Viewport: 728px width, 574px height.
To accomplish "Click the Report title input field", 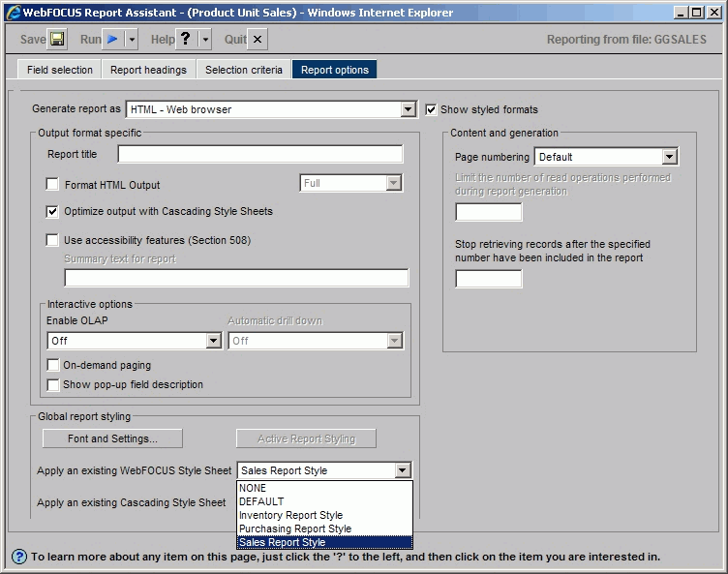I will pyautogui.click(x=260, y=154).
